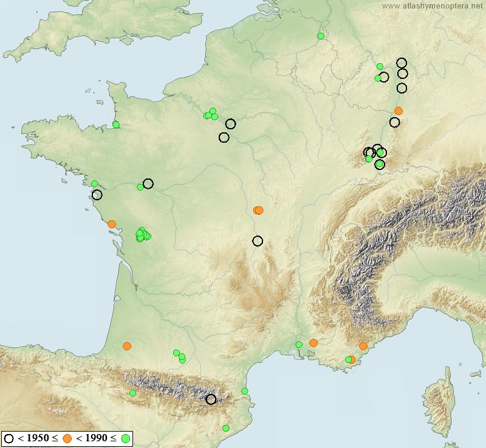Select the '< 1990 ≤' legend text

(x=97, y=438)
